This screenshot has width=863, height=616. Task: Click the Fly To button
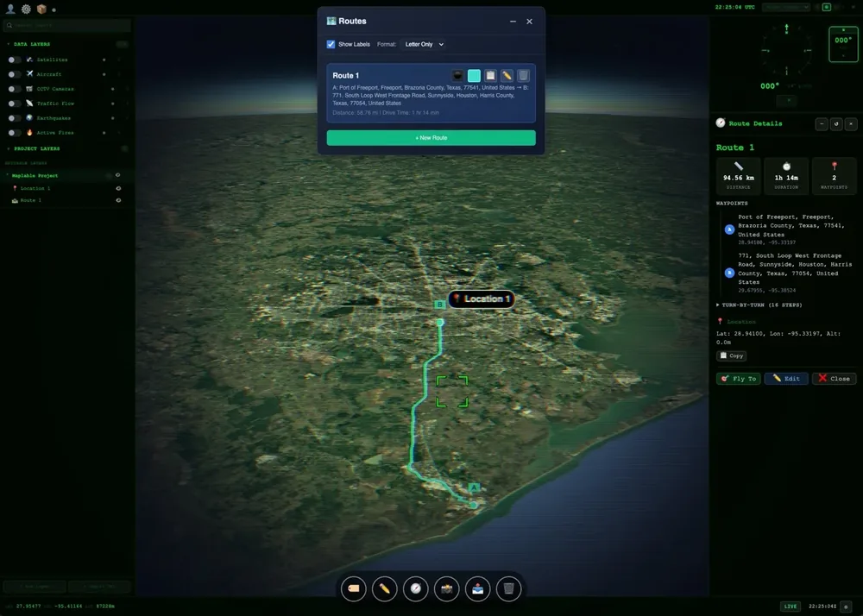click(x=738, y=379)
